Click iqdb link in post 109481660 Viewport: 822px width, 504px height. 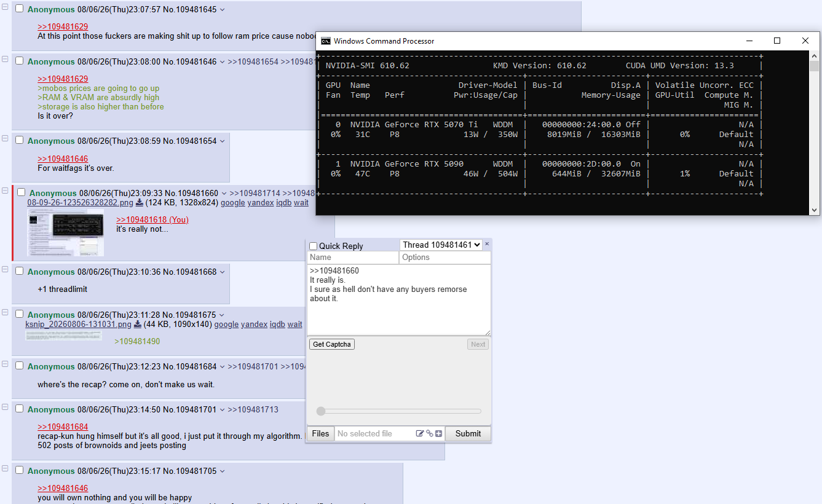[x=283, y=202]
